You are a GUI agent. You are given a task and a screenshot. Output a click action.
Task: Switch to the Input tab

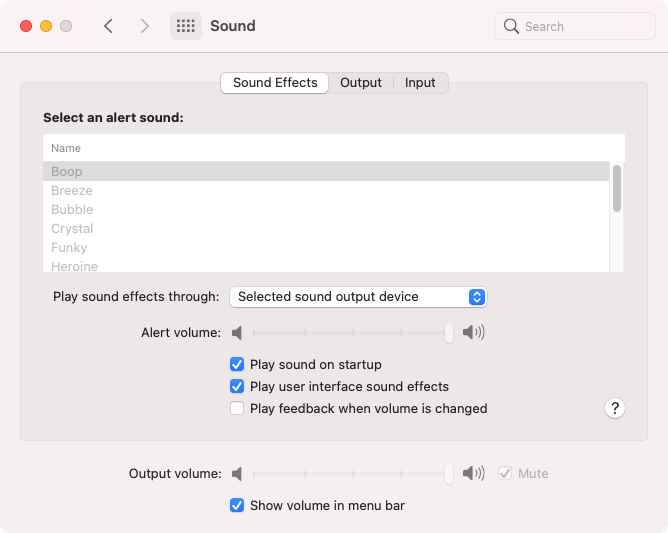[x=420, y=83]
